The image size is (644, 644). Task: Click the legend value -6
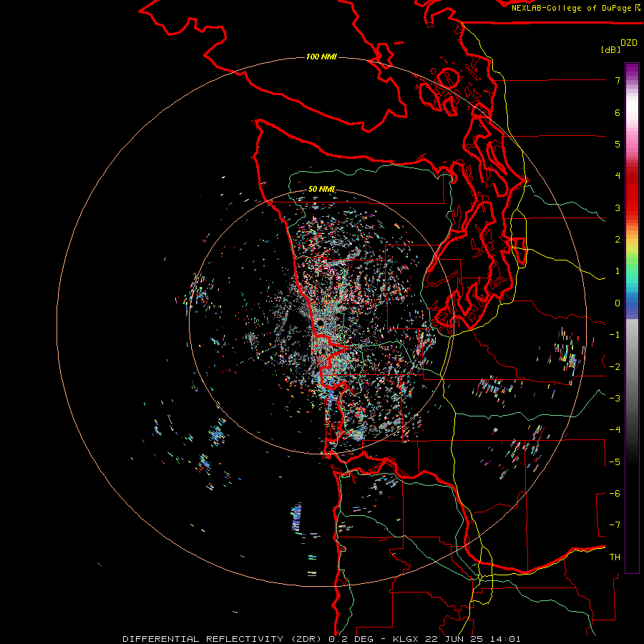pyautogui.click(x=615, y=494)
